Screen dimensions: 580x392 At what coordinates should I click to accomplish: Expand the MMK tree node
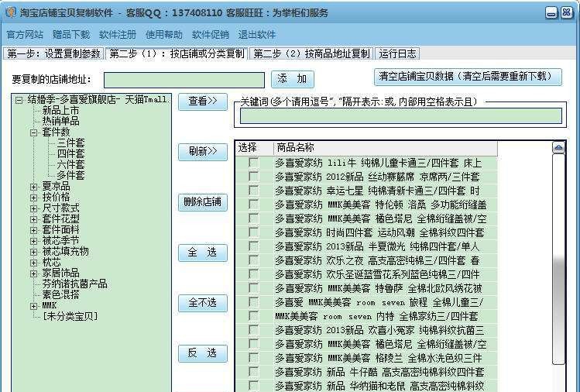pos(33,306)
